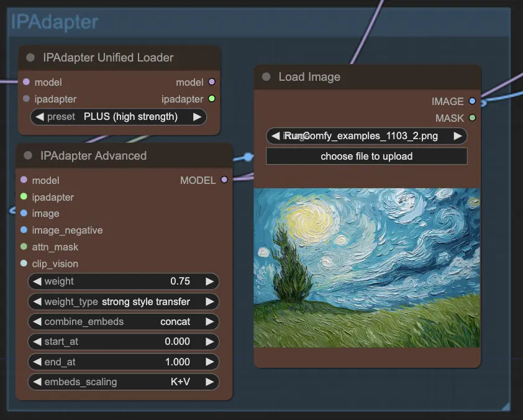The width and height of the screenshot is (523, 420).
Task: Select next image file with right arrow
Action: [458, 136]
